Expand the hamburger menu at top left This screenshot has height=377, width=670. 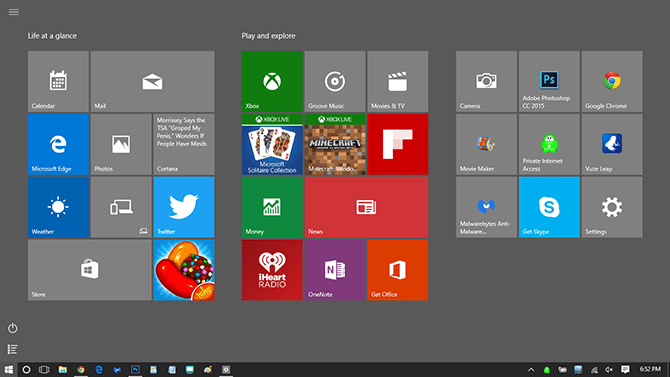coord(14,12)
